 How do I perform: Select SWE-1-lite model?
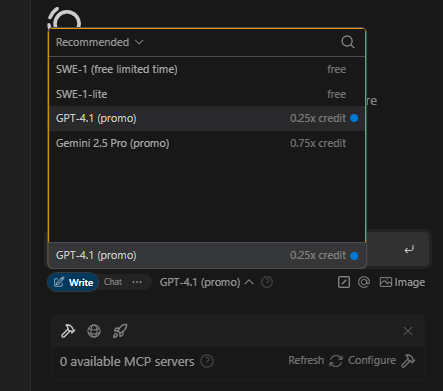[207, 94]
